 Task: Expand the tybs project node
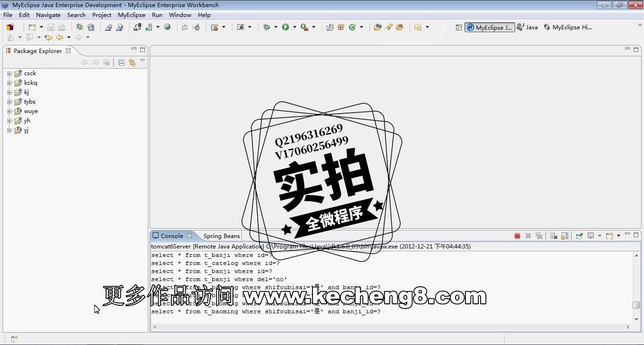pyautogui.click(x=9, y=102)
